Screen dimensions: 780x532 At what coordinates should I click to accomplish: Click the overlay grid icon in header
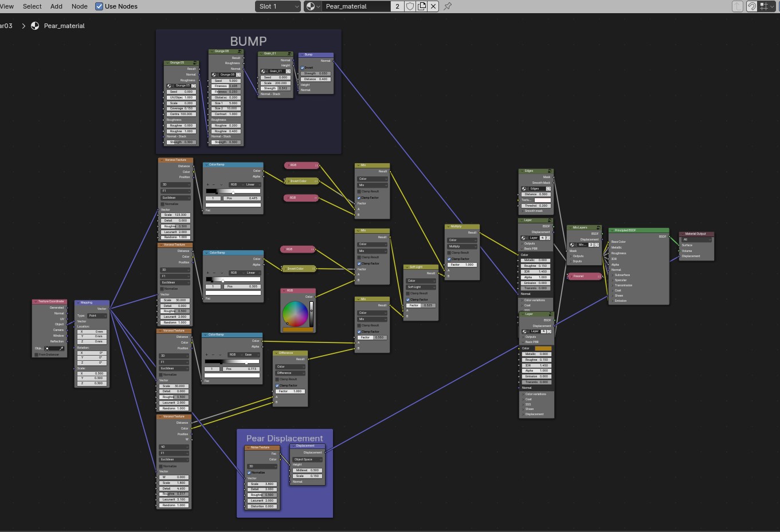764,6
